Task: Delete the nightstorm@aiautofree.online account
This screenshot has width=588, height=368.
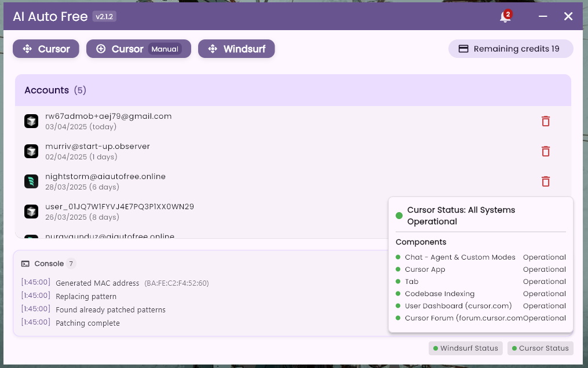Action: [x=546, y=181]
